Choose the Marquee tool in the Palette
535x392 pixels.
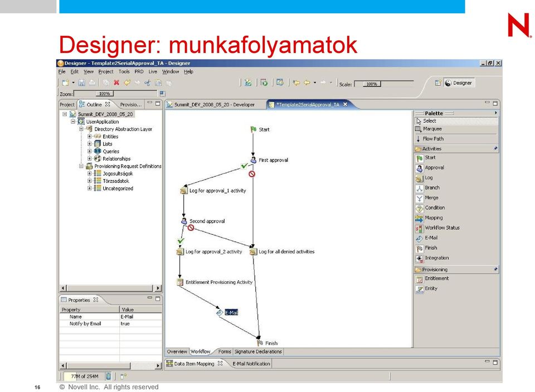pos(456,129)
